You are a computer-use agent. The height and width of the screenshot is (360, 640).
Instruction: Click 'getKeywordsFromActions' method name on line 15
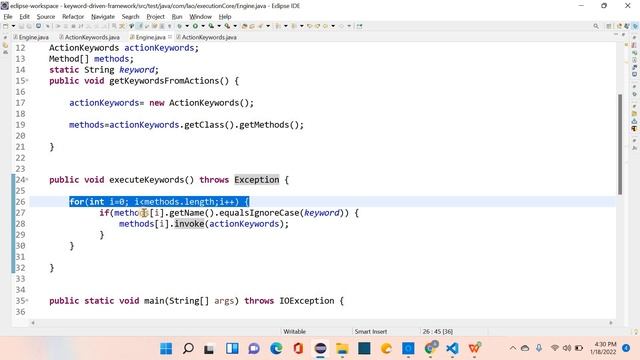click(164, 81)
